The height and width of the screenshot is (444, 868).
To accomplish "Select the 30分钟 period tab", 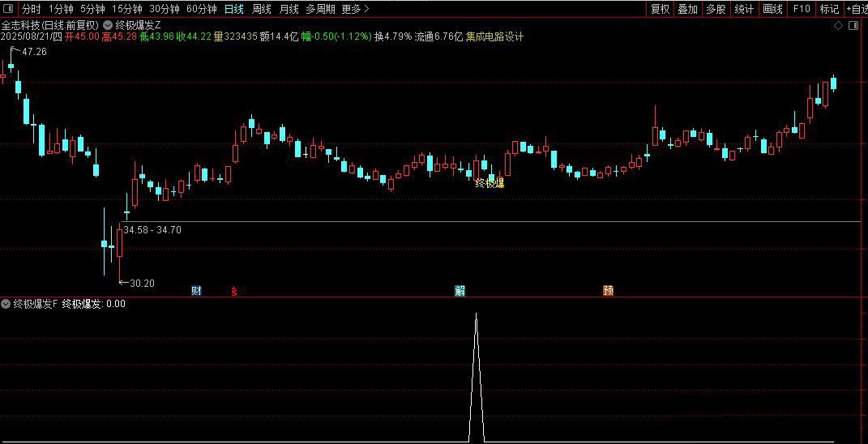I will click(165, 9).
